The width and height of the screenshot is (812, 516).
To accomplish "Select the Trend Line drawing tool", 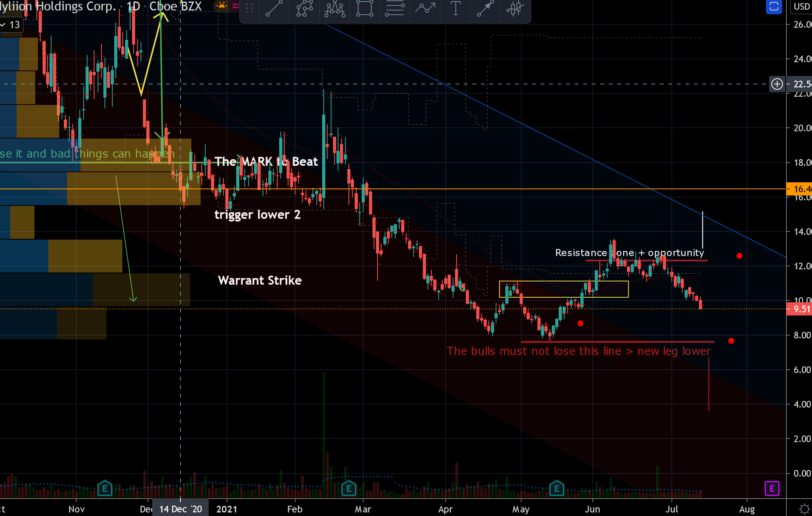I will click(274, 9).
